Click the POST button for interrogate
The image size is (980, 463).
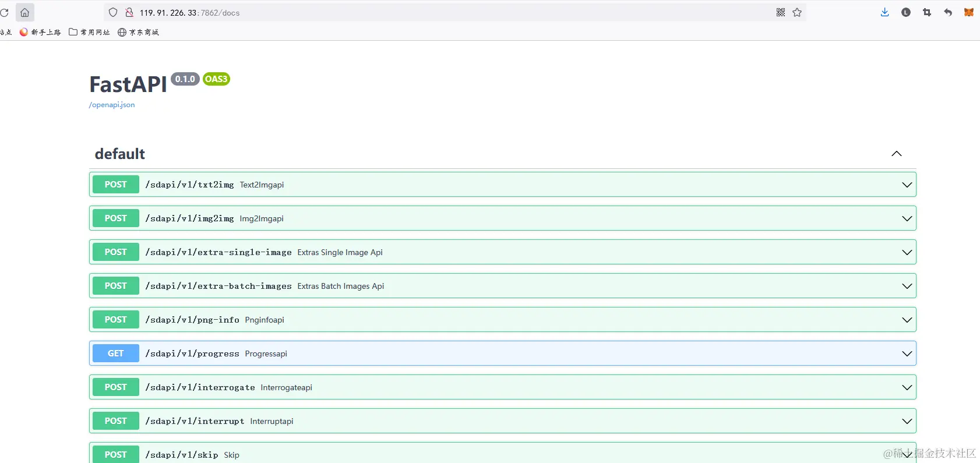(x=116, y=387)
